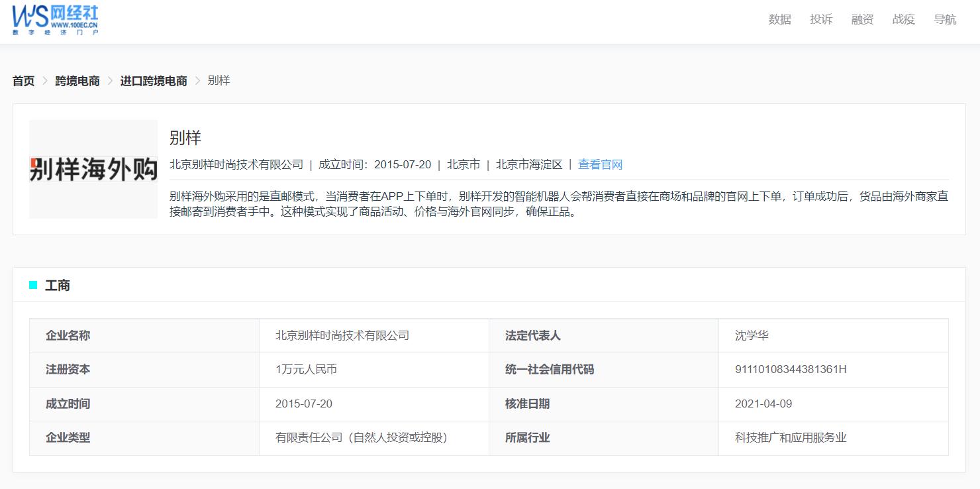This screenshot has height=489, width=980.
Task: Click the 成立时间 value 2015-07-20
Action: point(305,404)
